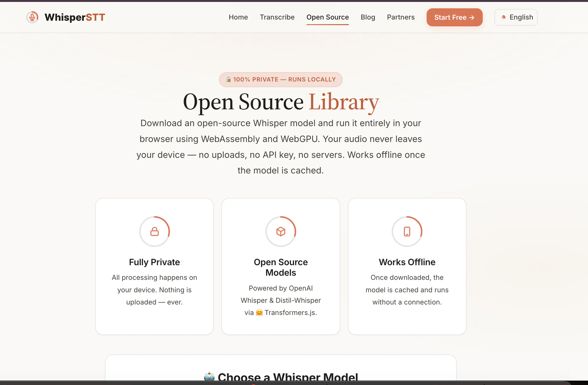Go to the Home page
588x385 pixels.
coord(238,17)
